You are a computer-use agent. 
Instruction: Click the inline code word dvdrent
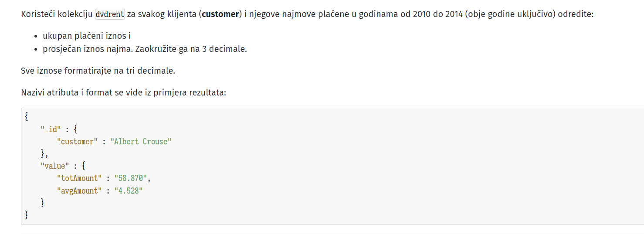pyautogui.click(x=110, y=14)
